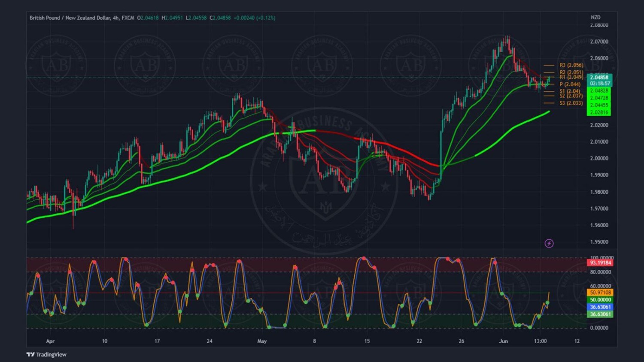Click the blue 36.63061 indicator tag

pos(600,307)
